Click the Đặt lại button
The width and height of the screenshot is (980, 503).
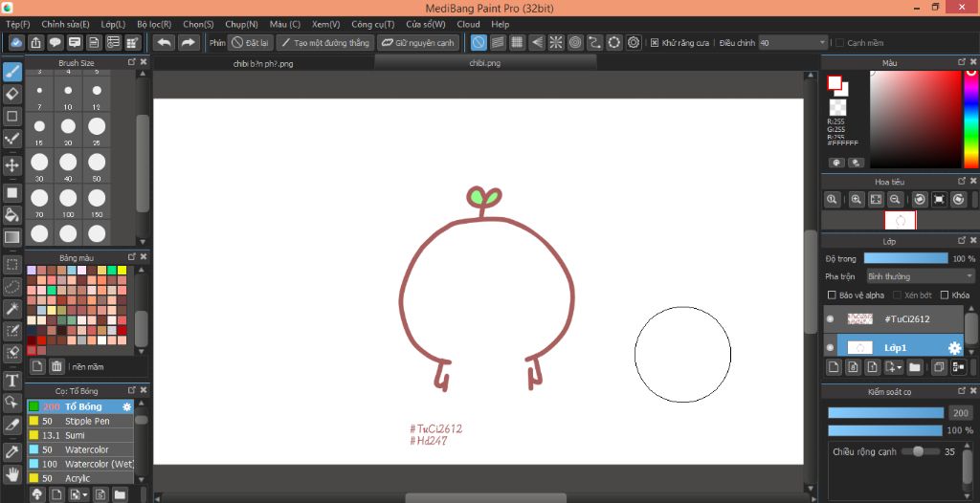(x=250, y=43)
